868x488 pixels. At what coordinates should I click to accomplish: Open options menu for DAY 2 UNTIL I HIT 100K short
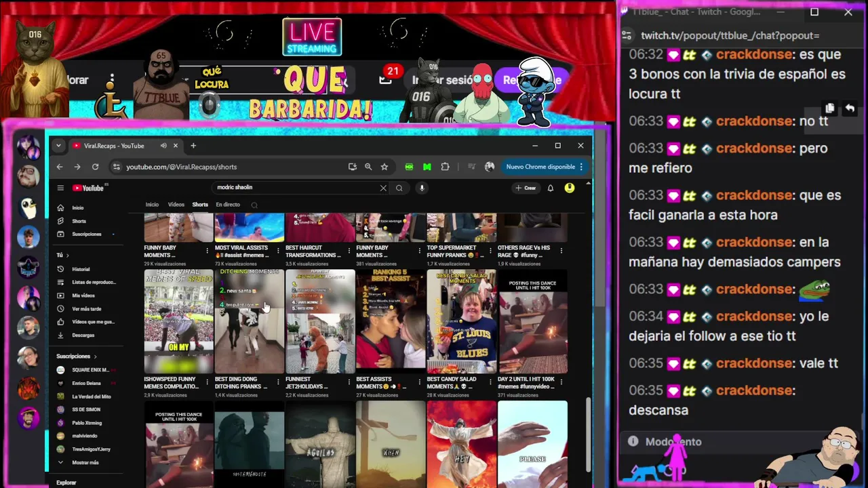point(561,382)
